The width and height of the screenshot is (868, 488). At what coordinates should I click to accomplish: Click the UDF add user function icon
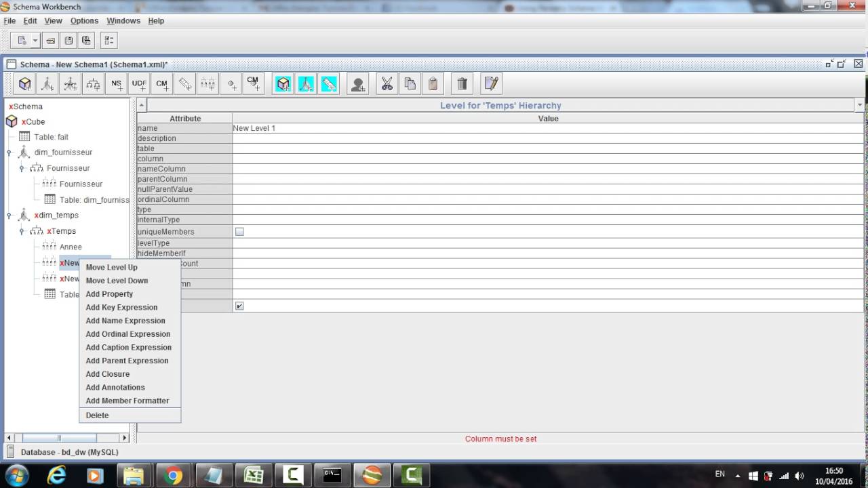pos(139,84)
